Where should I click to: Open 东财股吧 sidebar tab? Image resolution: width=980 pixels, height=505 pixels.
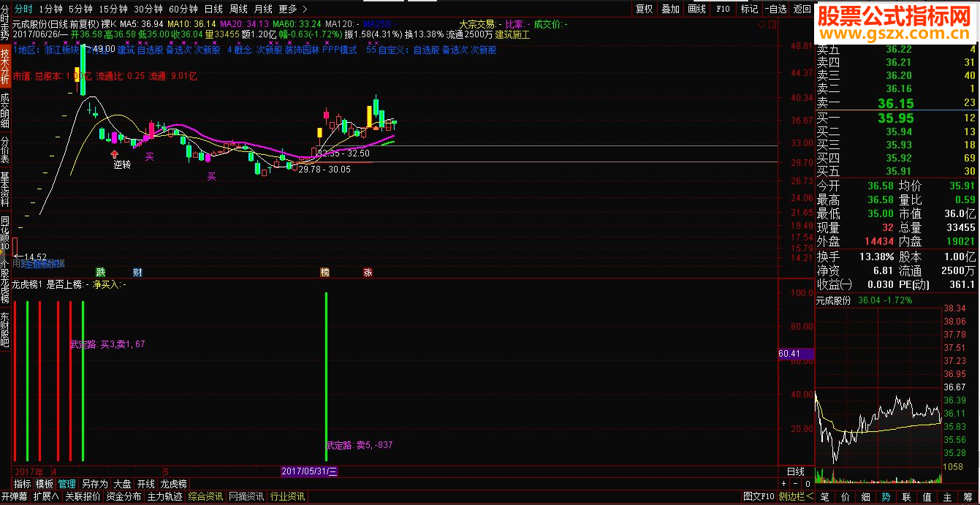(x=5, y=330)
